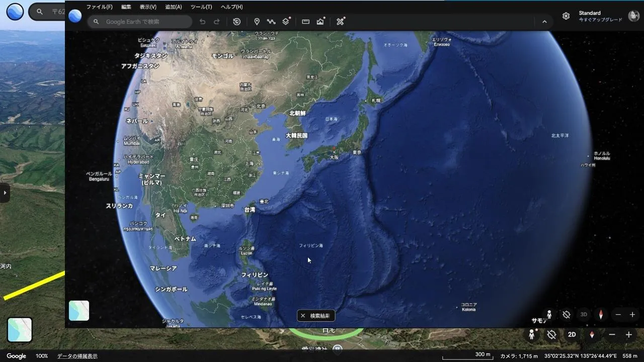This screenshot has width=644, height=362.
Task: Expand the side panel arrow at left edge
Action: click(5, 193)
